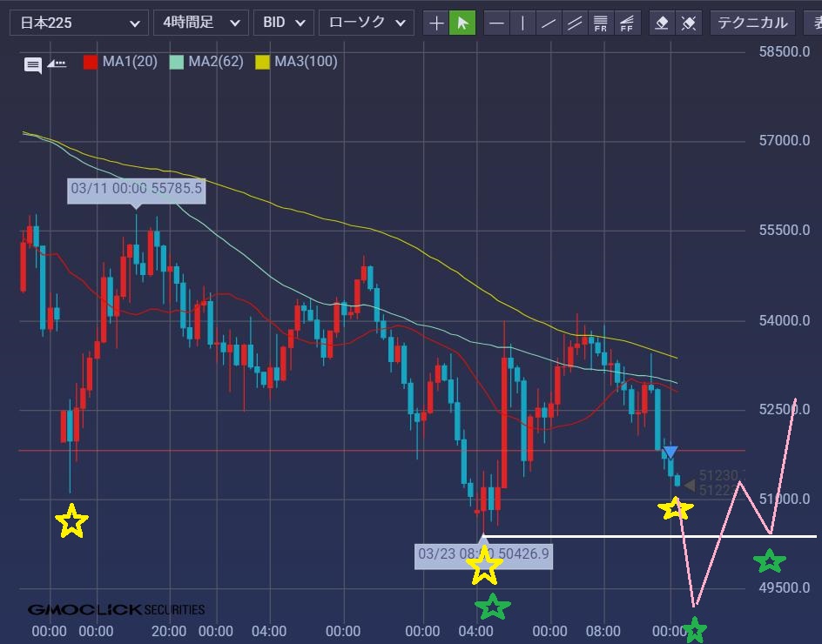The width and height of the screenshot is (822, 644).
Task: Open the ローソク chart type dropdown
Action: point(366,23)
